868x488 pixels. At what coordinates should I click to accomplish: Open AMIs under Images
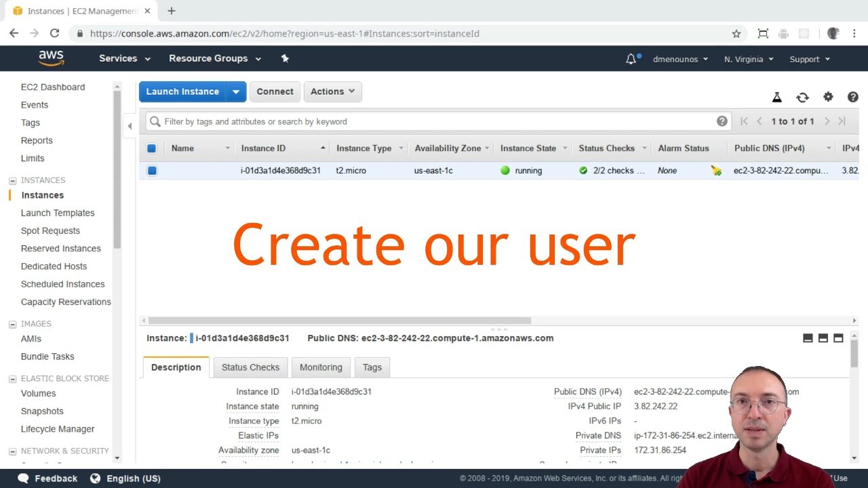coord(31,339)
